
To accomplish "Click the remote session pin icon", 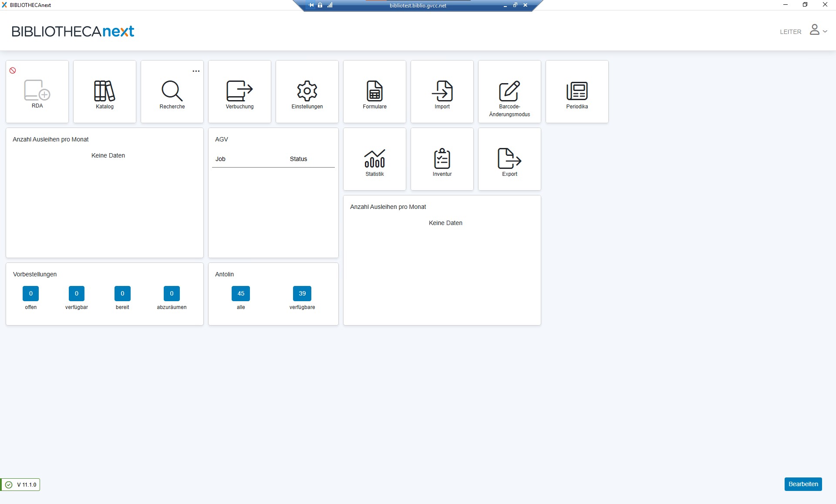I will click(311, 5).
